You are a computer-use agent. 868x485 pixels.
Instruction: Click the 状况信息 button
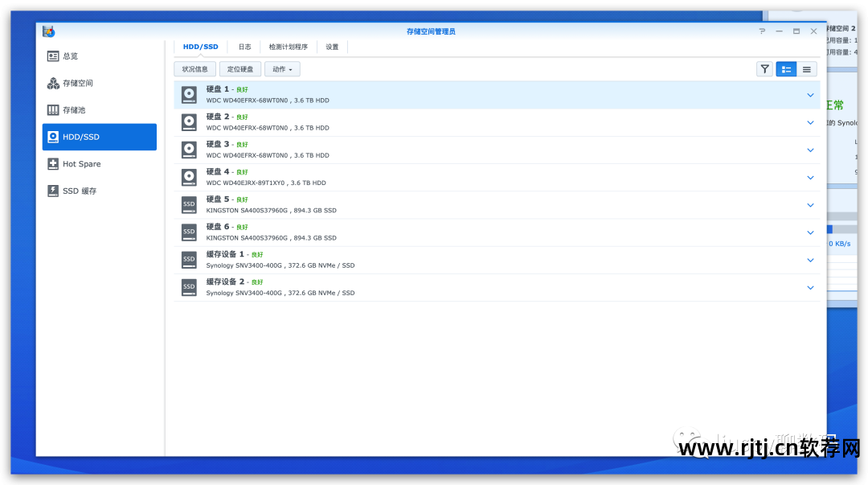click(x=194, y=69)
